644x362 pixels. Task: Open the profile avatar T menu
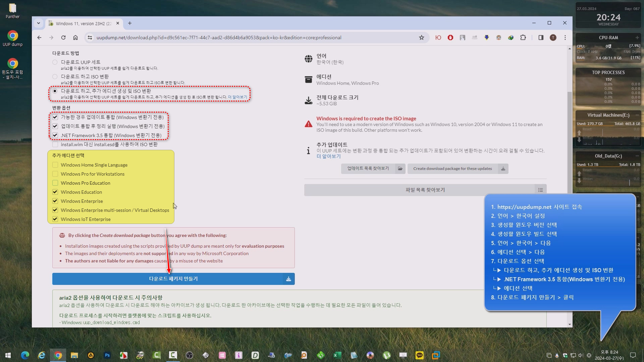(x=553, y=38)
